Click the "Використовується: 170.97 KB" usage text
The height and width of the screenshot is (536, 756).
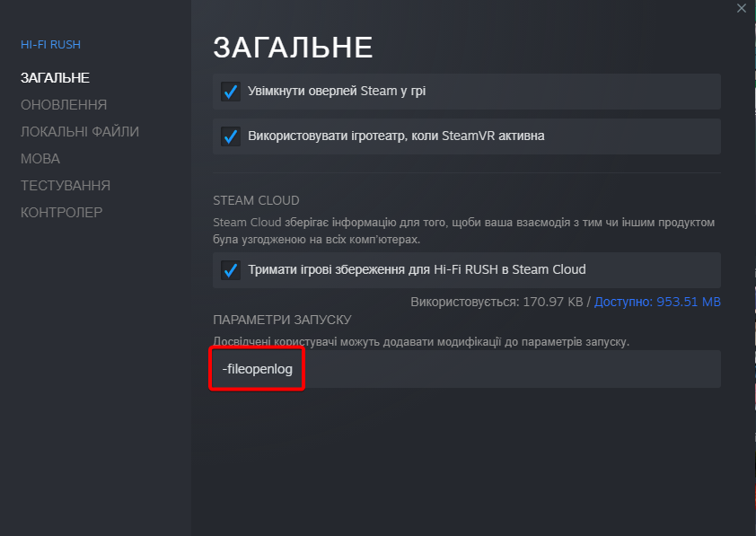(497, 302)
